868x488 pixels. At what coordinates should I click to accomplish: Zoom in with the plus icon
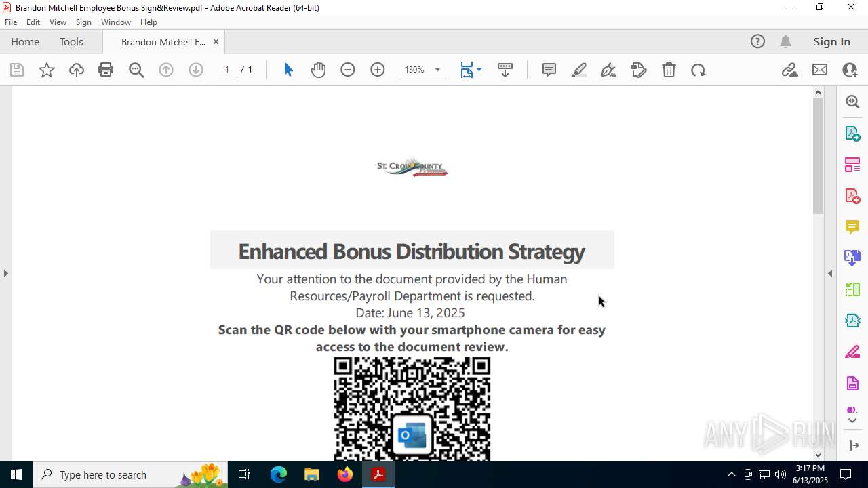coord(378,70)
